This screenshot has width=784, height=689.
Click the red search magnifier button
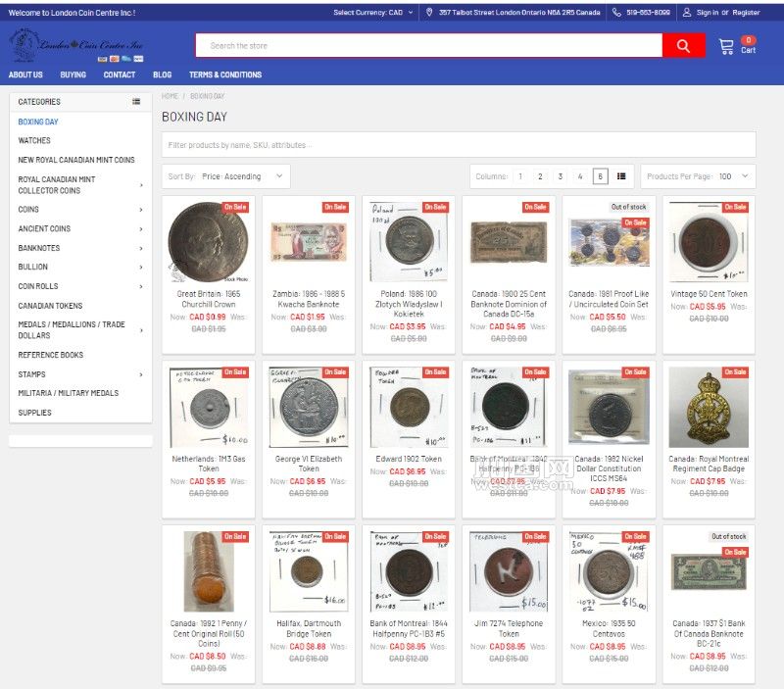[683, 46]
